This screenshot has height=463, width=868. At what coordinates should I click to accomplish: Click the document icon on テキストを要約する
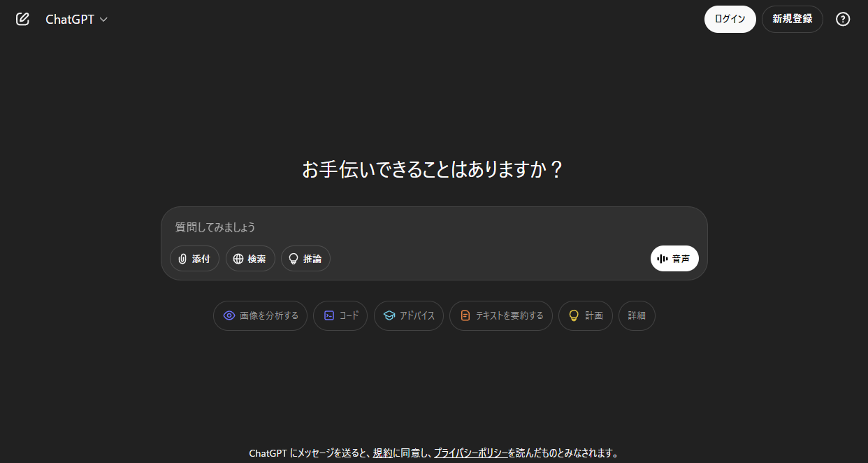[465, 315]
